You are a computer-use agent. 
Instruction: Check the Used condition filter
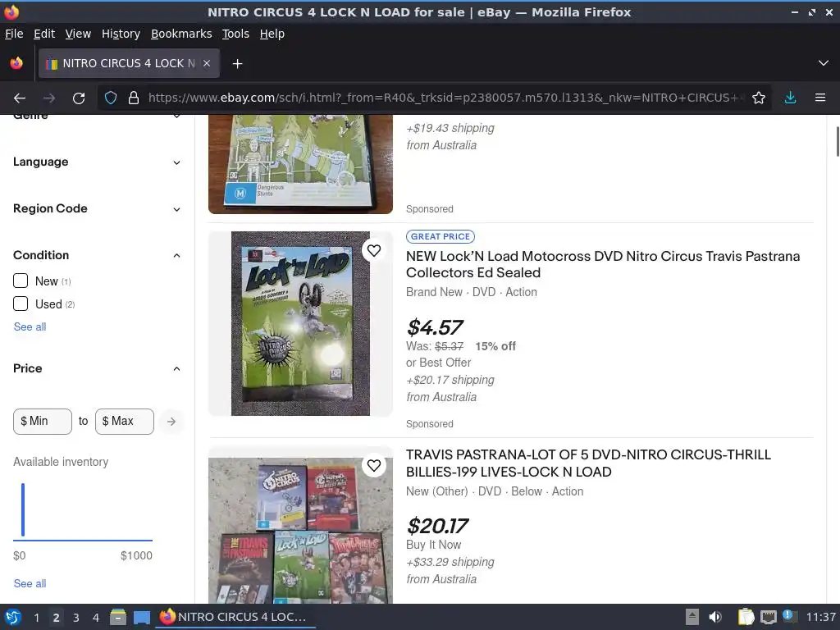tap(21, 304)
